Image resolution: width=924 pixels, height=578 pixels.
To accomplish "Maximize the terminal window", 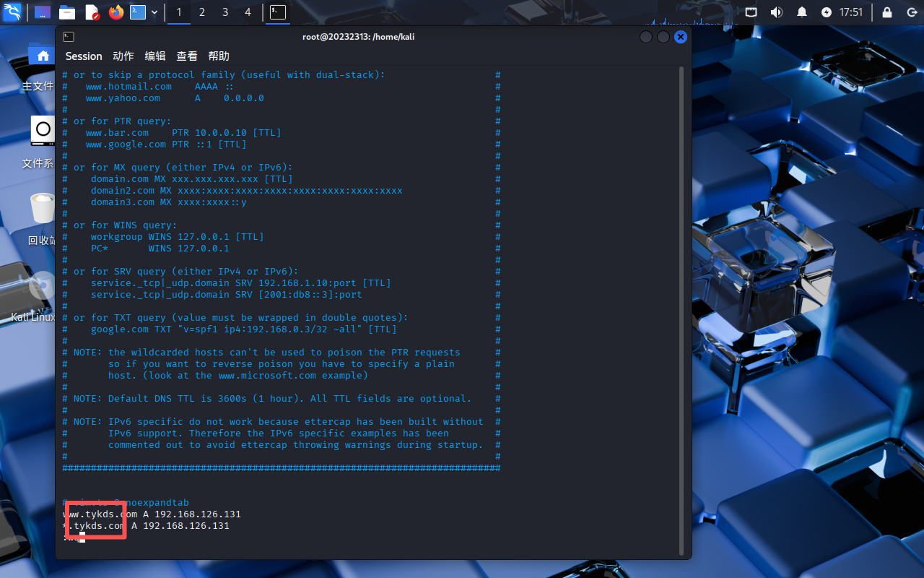I will click(663, 37).
